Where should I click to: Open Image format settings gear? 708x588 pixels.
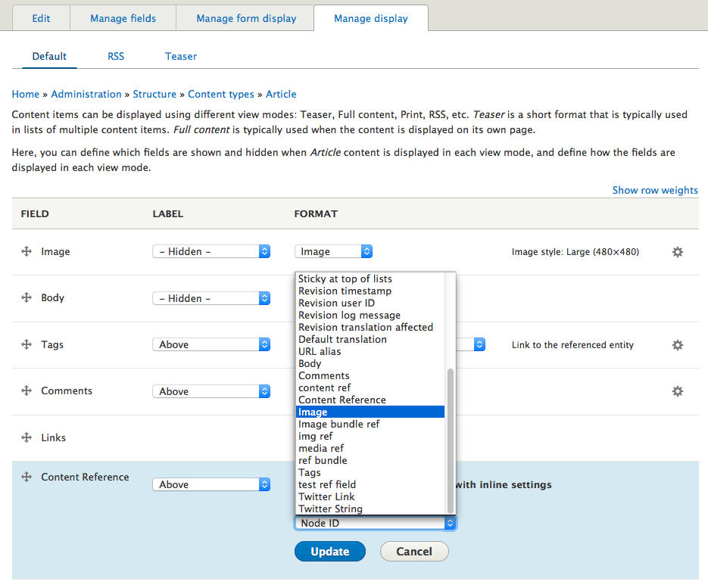678,252
